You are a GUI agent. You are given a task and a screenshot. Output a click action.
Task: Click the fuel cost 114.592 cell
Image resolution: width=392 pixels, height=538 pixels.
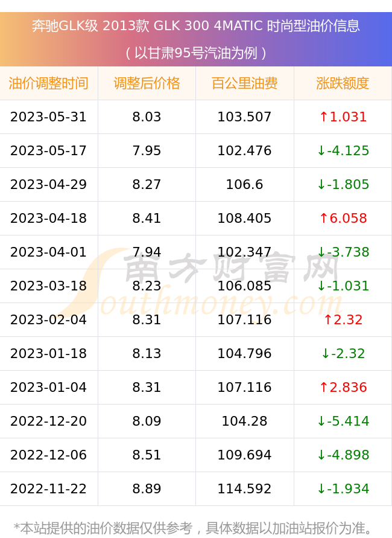[245, 488]
